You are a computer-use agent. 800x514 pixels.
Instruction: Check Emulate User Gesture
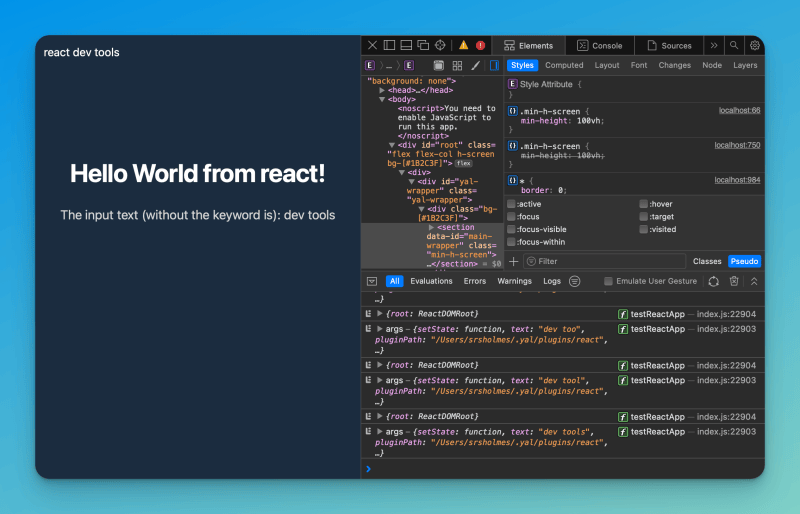click(x=608, y=281)
